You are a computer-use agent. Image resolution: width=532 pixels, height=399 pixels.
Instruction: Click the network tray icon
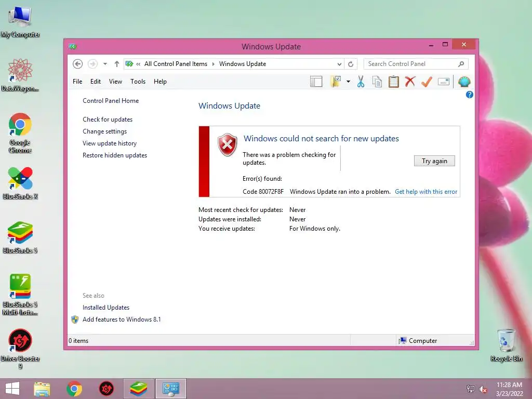pyautogui.click(x=470, y=389)
